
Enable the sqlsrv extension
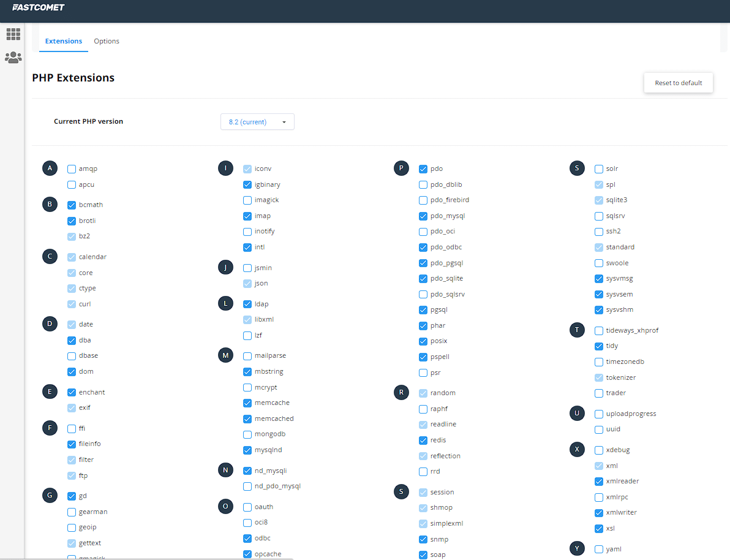[599, 216]
